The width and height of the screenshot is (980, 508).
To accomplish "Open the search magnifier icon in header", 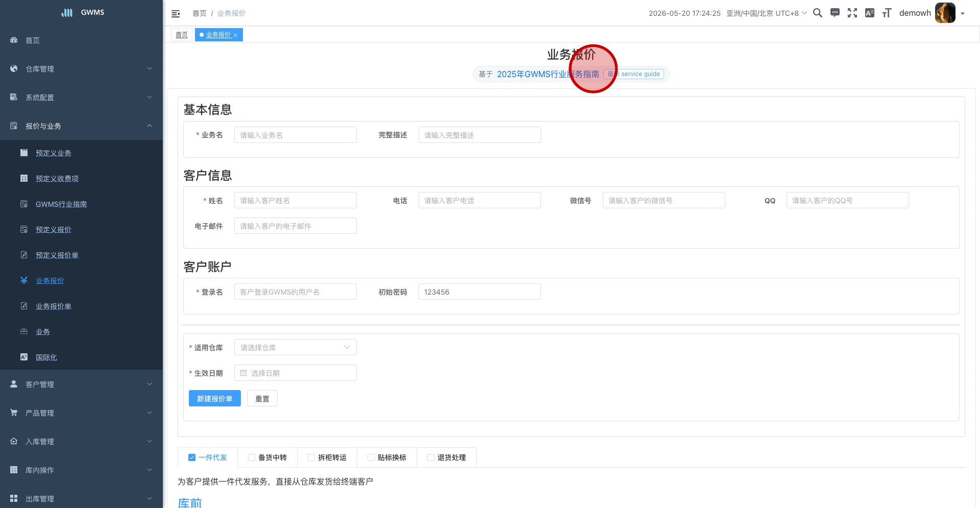I will click(x=818, y=13).
